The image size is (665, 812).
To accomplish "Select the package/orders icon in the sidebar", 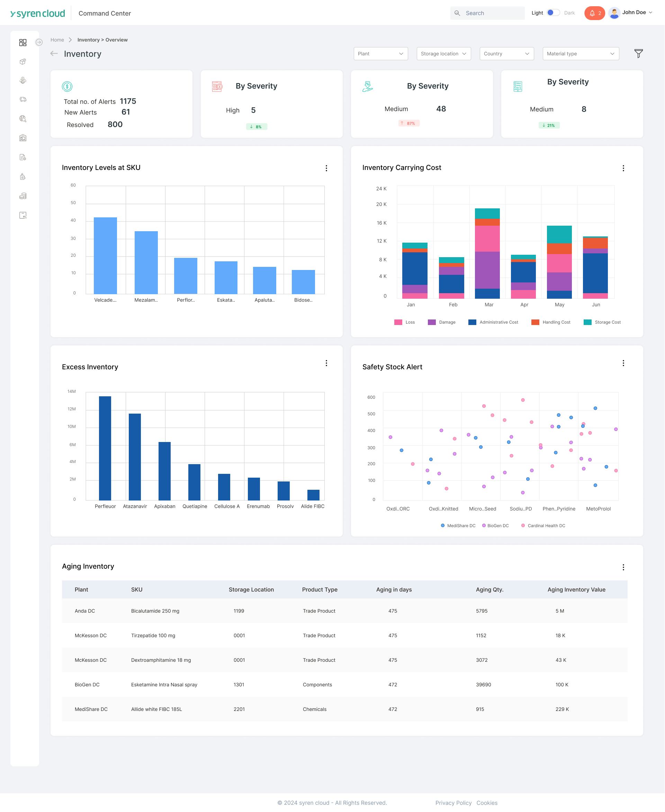I will point(23,62).
